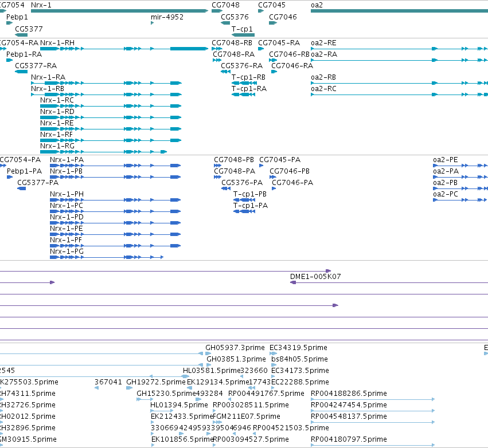This screenshot has width=488, height=448.
Task: Select the GH05937.3prime EST label
Action: click(x=235, y=348)
